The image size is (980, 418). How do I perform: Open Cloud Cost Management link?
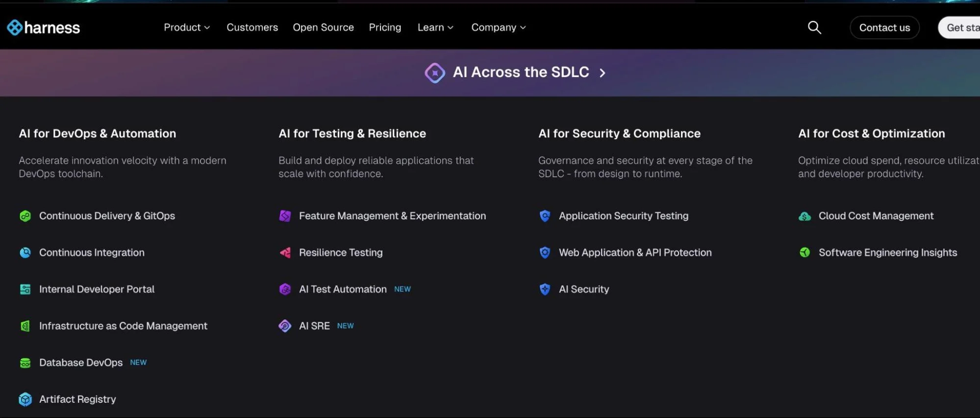(876, 216)
